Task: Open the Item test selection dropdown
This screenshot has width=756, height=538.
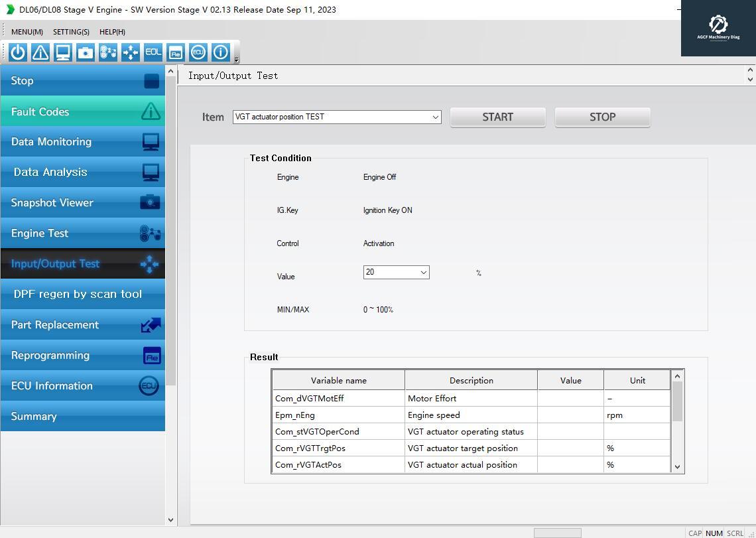Action: click(x=435, y=117)
